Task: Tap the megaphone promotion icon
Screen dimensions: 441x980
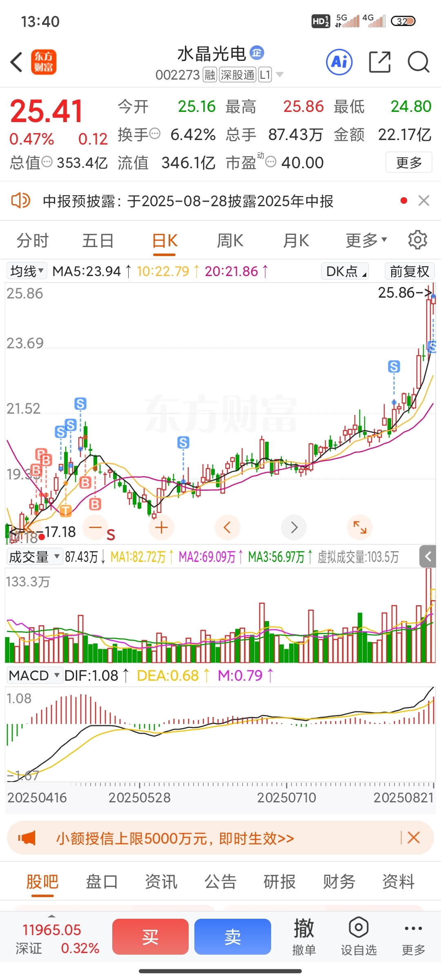Action: pos(27,838)
